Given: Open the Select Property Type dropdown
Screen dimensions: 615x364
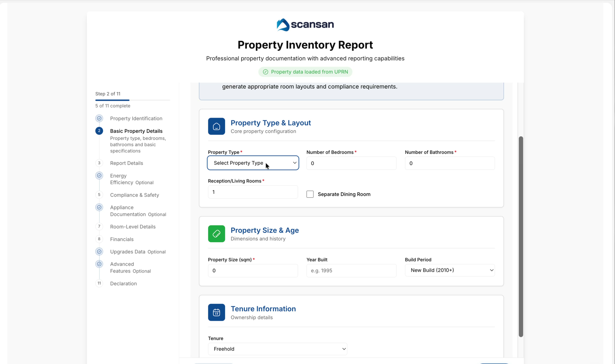Looking at the screenshot, I should coord(253,163).
